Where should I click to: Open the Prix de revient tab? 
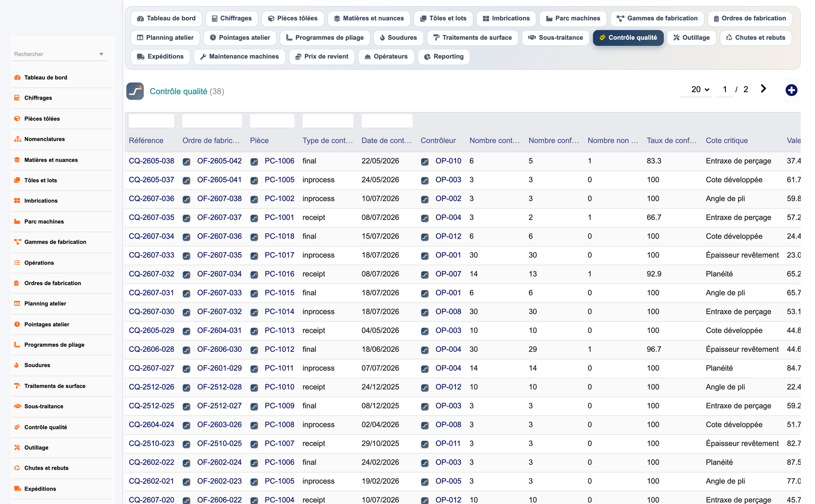tap(322, 57)
